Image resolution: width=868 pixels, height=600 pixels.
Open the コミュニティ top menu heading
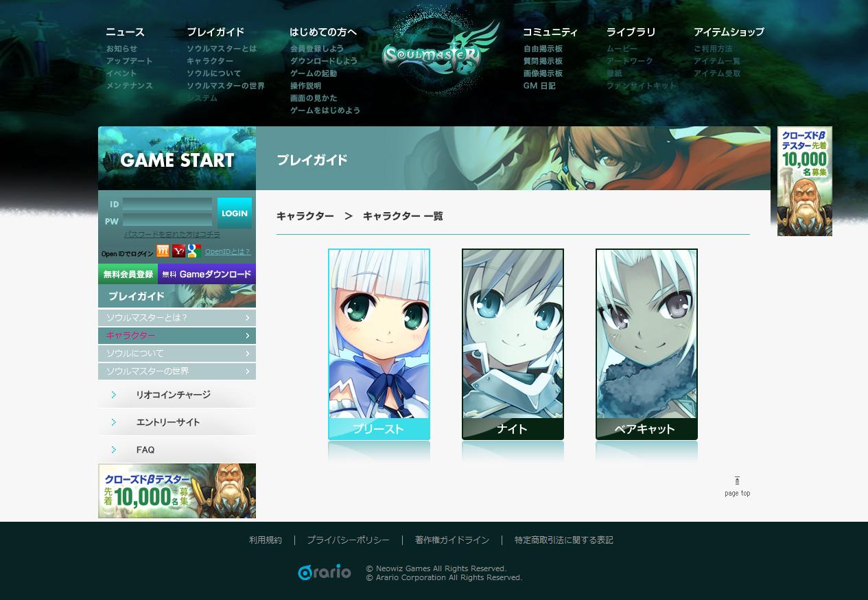pos(550,32)
